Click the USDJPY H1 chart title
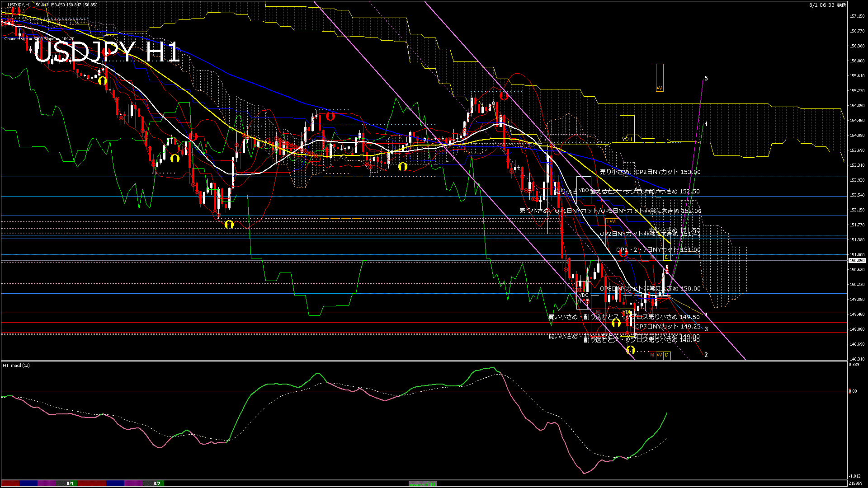Viewport: 868px width, 488px height. point(107,53)
